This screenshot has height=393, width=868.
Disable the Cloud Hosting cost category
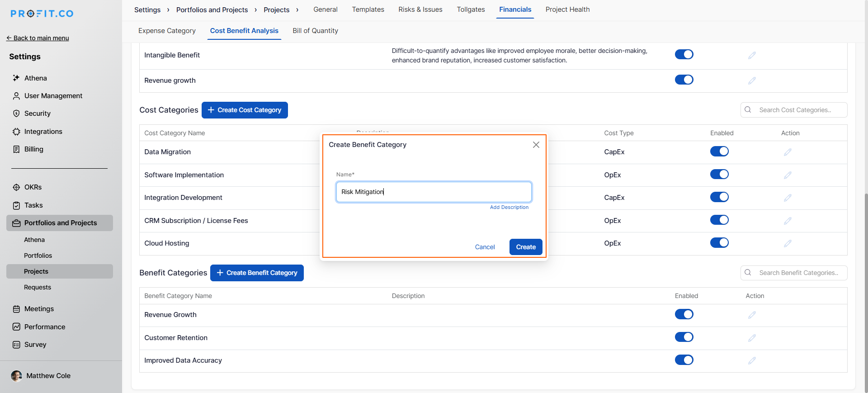point(719,243)
